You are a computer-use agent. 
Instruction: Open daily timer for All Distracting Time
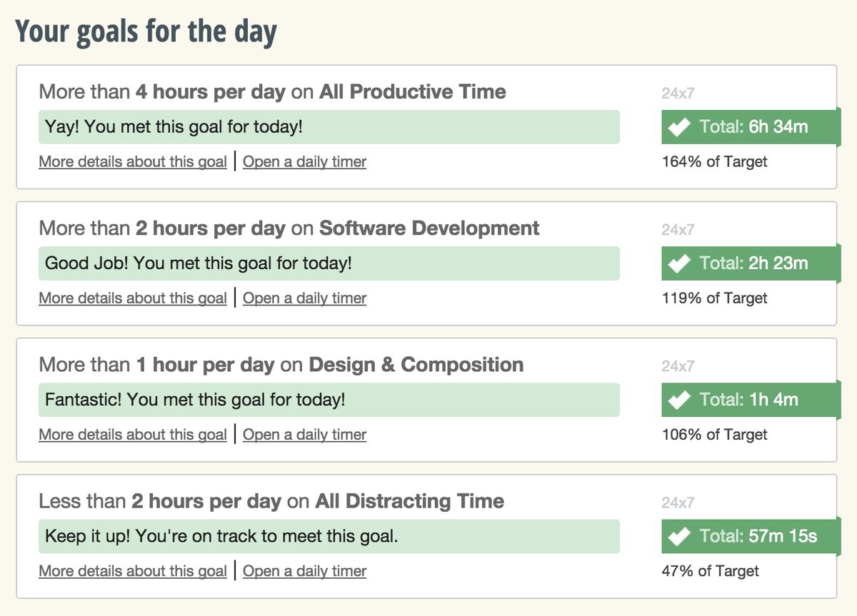point(304,571)
